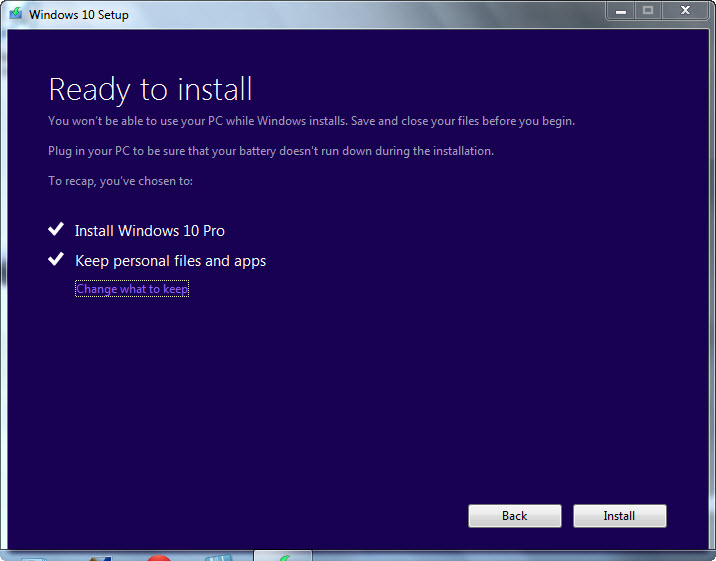716x561 pixels.
Task: Click the 'Windows 10 Setup' title text
Action: pos(79,15)
